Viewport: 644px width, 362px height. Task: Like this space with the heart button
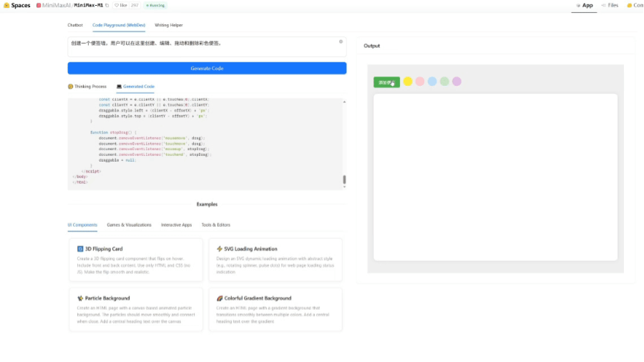click(x=121, y=5)
